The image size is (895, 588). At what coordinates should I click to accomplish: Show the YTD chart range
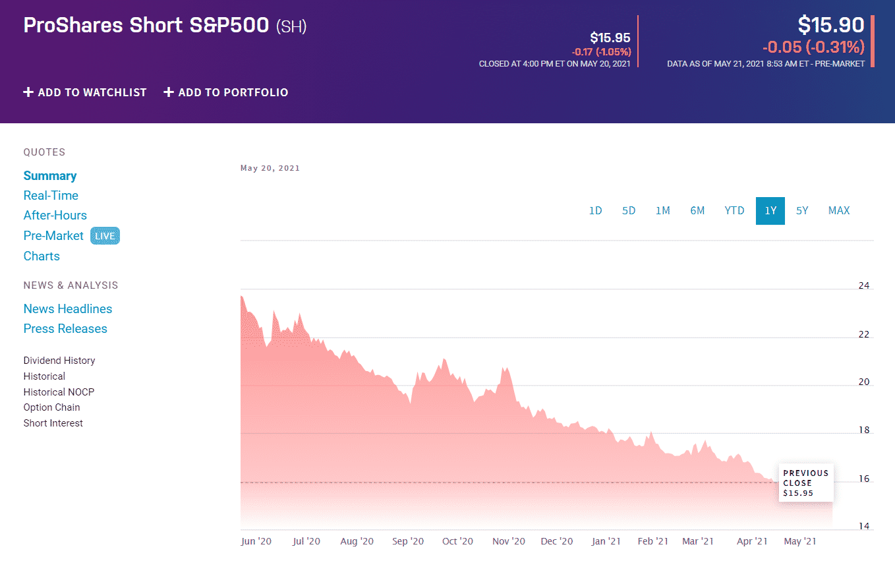pyautogui.click(x=734, y=211)
